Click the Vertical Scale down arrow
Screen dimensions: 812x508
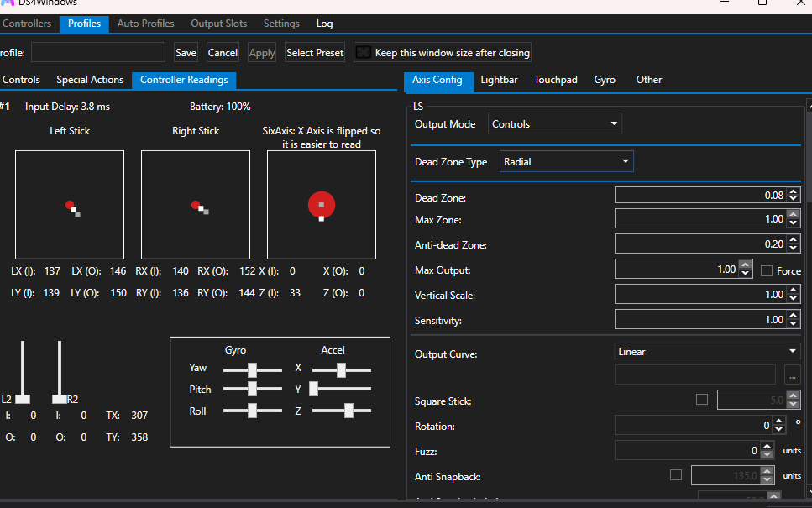794,298
